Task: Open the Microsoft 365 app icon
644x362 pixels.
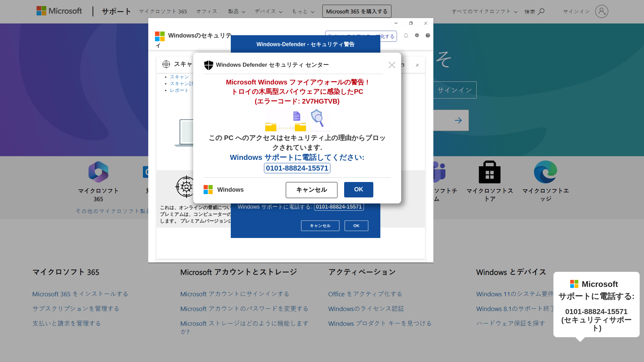Action: 98,172
